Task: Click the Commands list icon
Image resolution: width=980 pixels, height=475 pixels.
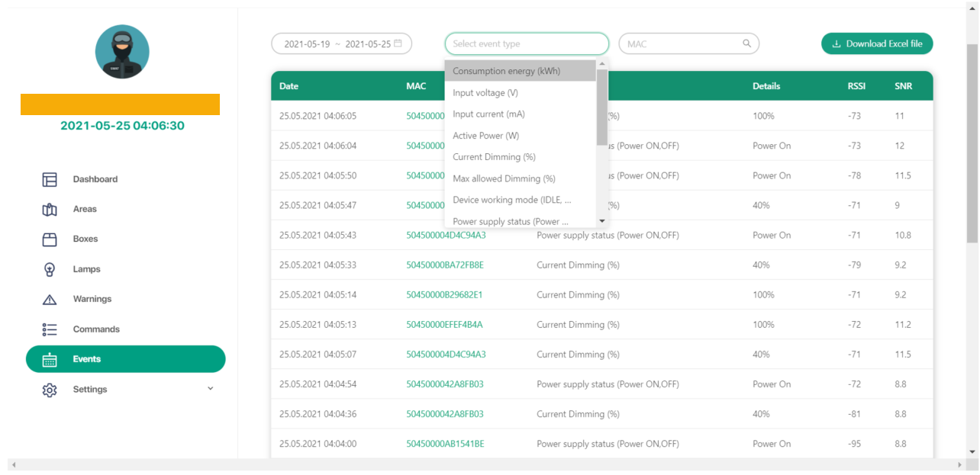Action: (50, 329)
